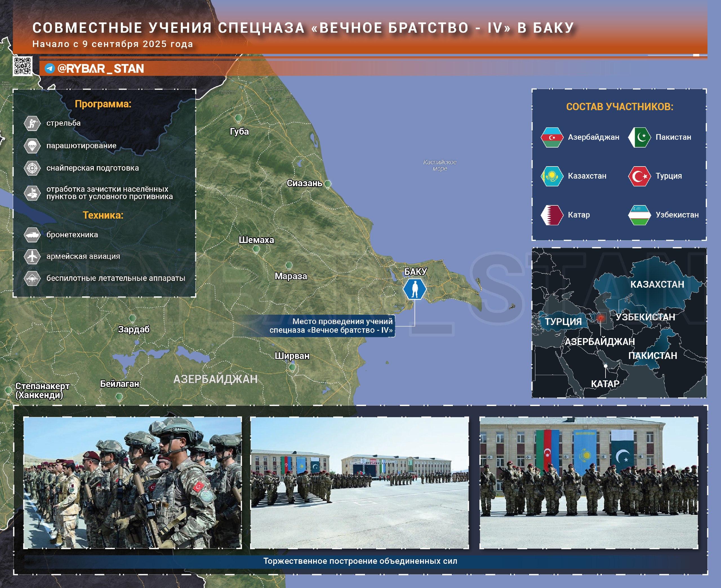
Task: Click the 'Программа:' heading
Action: (x=103, y=104)
